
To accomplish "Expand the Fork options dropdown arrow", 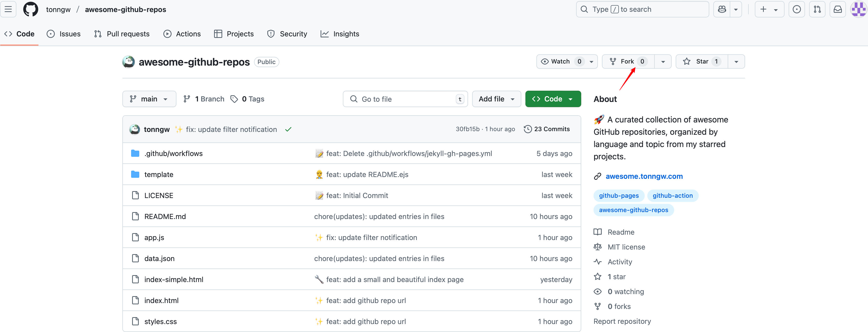I will click(x=663, y=62).
